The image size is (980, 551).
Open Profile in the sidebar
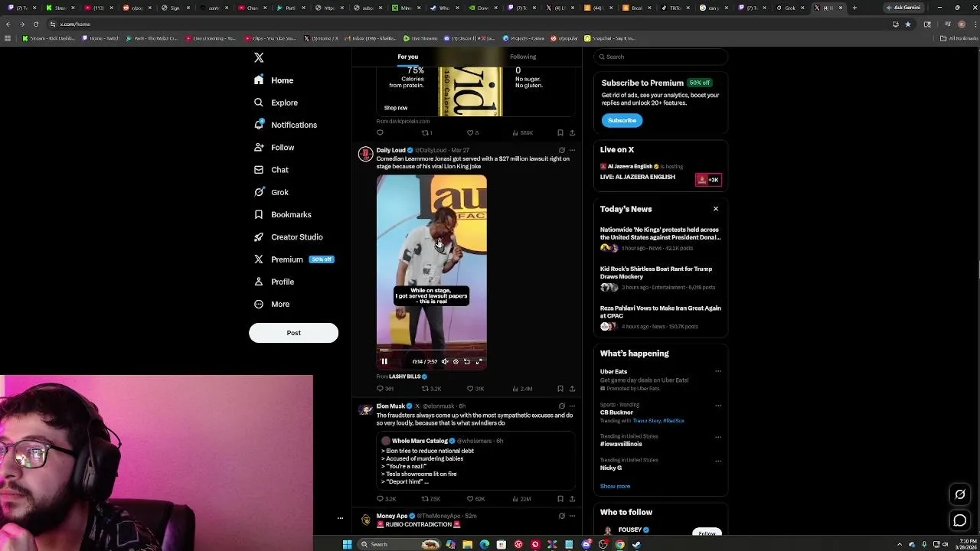coord(274,282)
